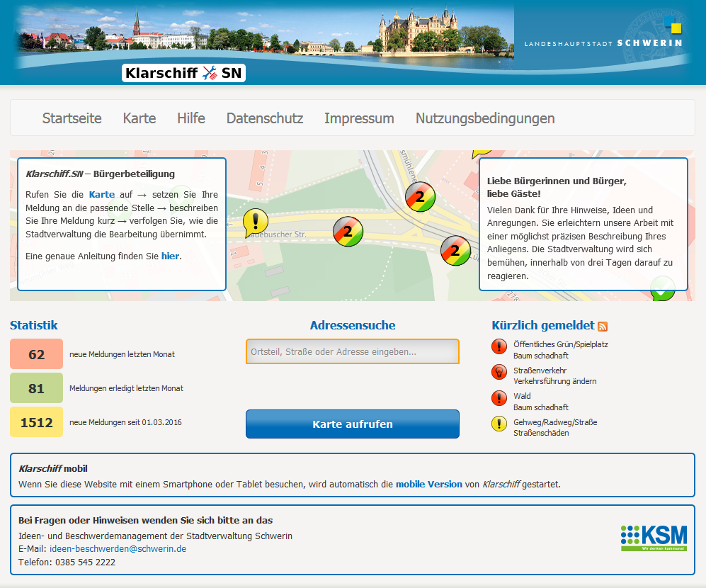Open Nutzungsbedingungen in navigation
The image size is (706, 588).
click(x=485, y=118)
